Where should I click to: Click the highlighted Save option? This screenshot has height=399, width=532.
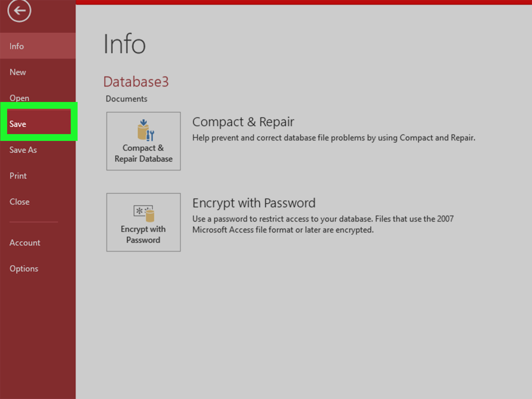[x=18, y=124]
